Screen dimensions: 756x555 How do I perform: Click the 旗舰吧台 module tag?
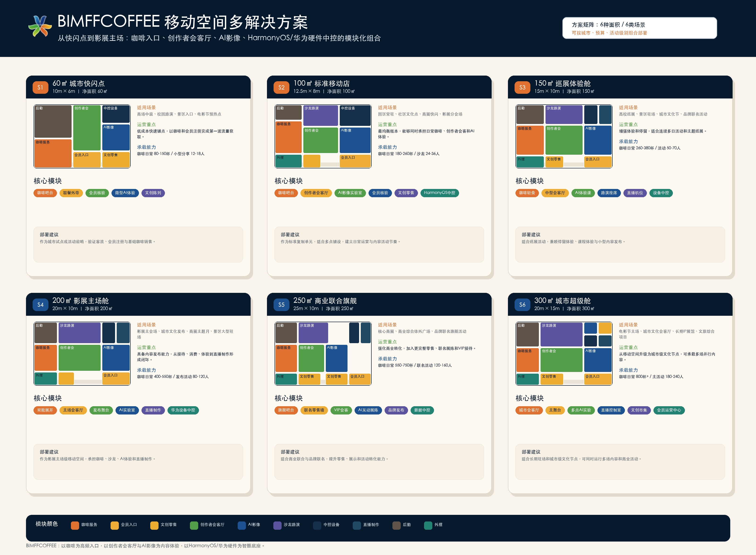click(286, 410)
